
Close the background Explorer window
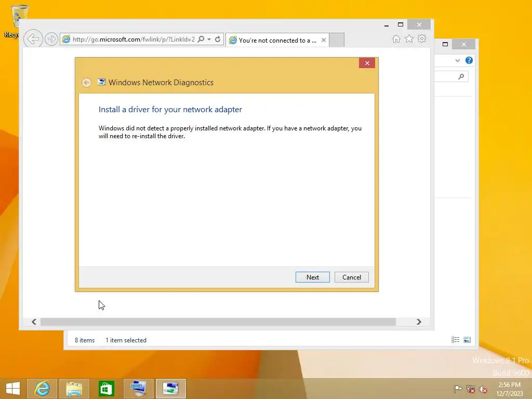point(464,44)
